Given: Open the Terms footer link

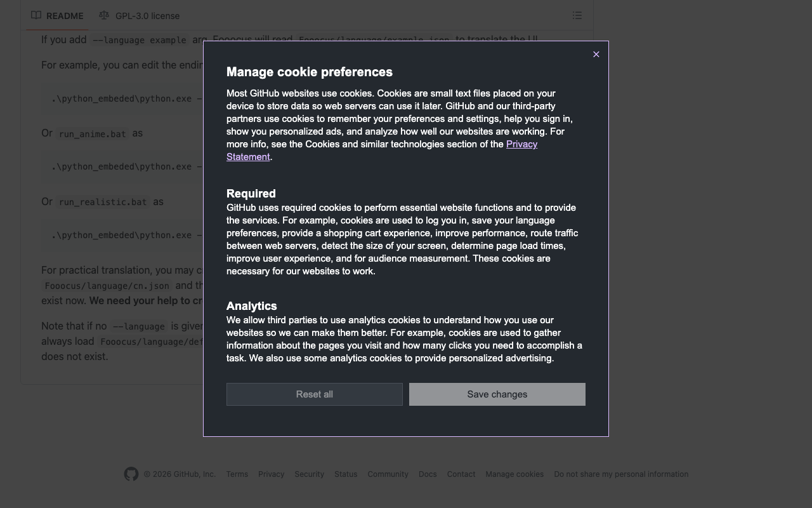Looking at the screenshot, I should coord(237,474).
